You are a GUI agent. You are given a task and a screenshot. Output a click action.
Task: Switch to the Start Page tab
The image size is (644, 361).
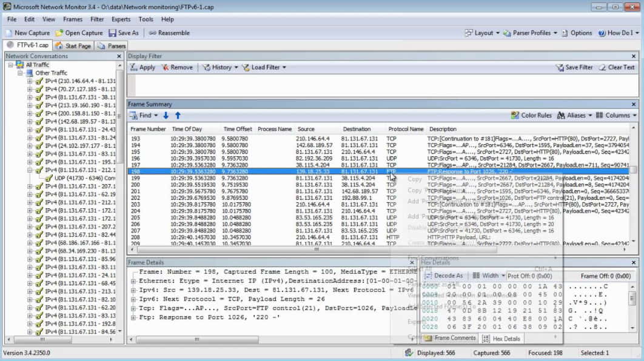click(73, 45)
